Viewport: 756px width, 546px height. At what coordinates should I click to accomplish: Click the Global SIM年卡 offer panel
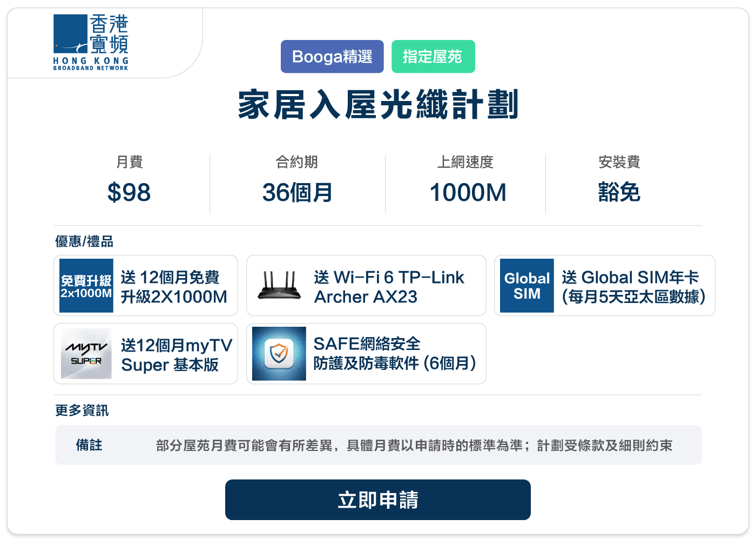point(604,285)
